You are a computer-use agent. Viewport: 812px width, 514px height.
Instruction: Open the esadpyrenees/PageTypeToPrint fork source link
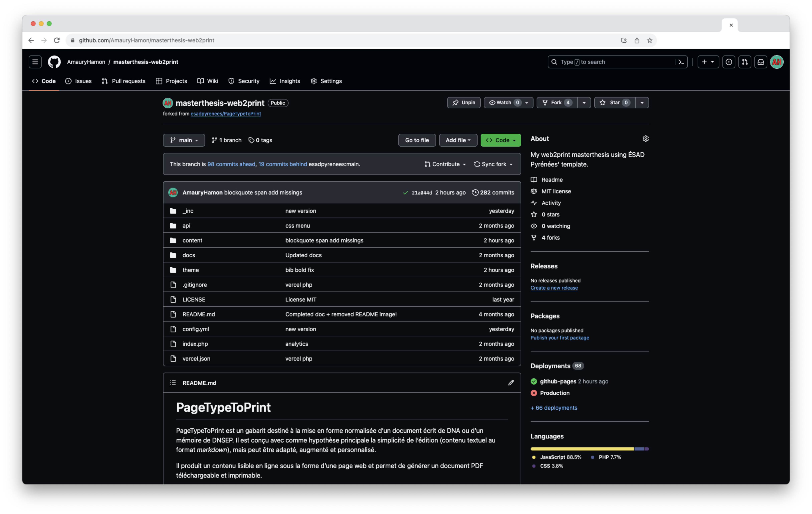coord(226,114)
